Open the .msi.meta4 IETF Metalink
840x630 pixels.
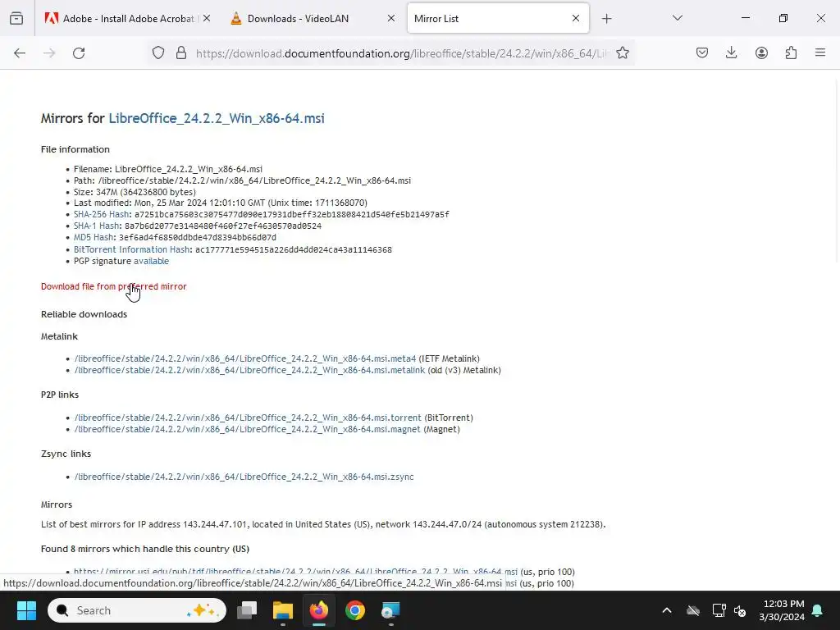[244, 358]
